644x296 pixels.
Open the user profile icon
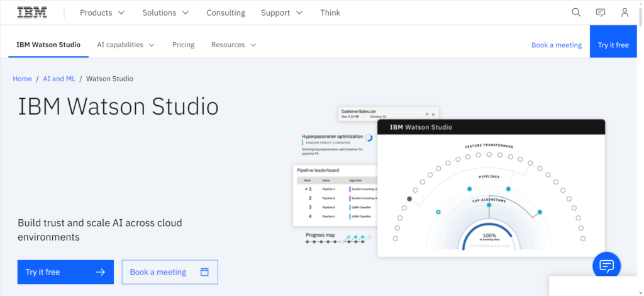click(625, 13)
